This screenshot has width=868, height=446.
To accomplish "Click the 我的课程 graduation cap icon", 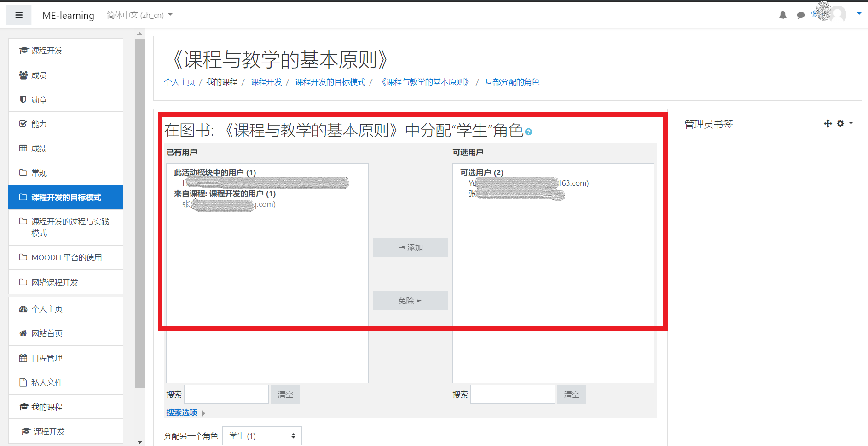I will [x=24, y=406].
